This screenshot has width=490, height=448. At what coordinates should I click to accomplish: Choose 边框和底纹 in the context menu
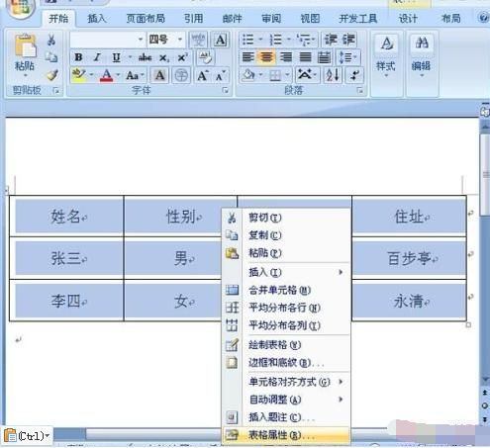[x=286, y=363]
